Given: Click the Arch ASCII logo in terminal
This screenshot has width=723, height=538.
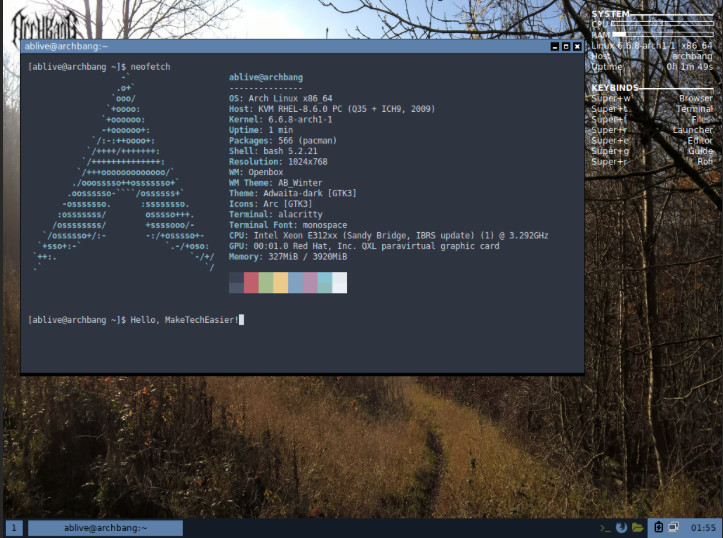Looking at the screenshot, I should tap(124, 172).
